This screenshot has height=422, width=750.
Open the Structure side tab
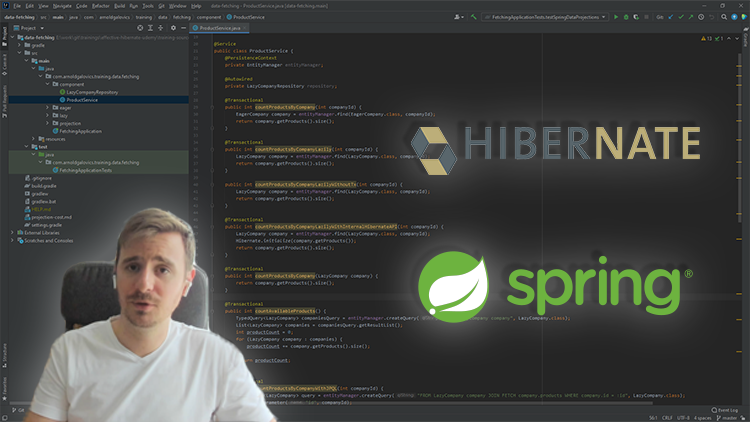4,355
